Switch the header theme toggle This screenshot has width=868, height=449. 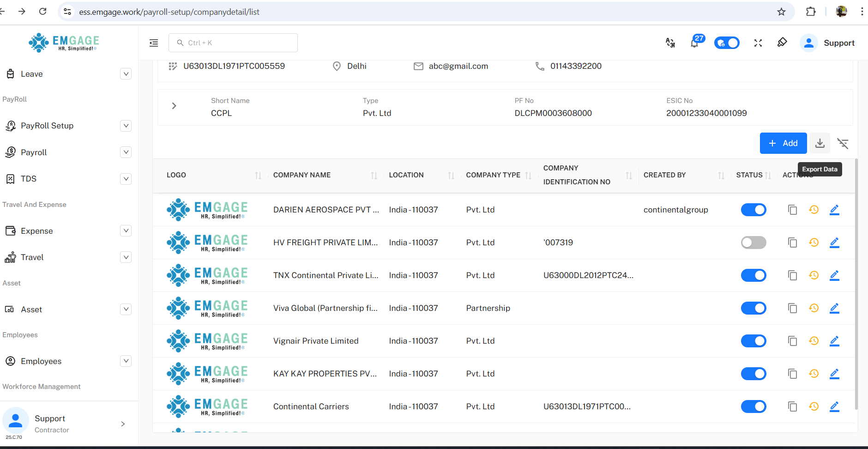tap(727, 43)
